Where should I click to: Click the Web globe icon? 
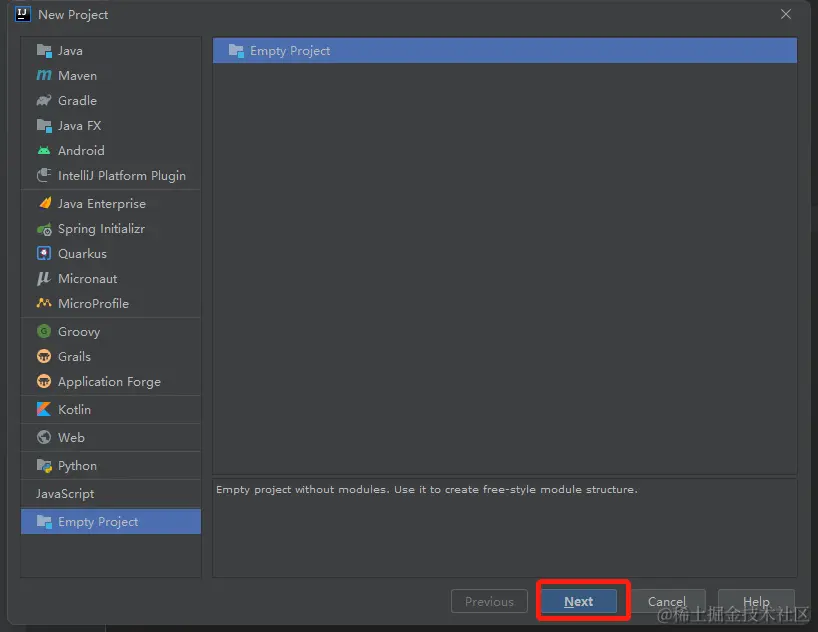coord(44,437)
